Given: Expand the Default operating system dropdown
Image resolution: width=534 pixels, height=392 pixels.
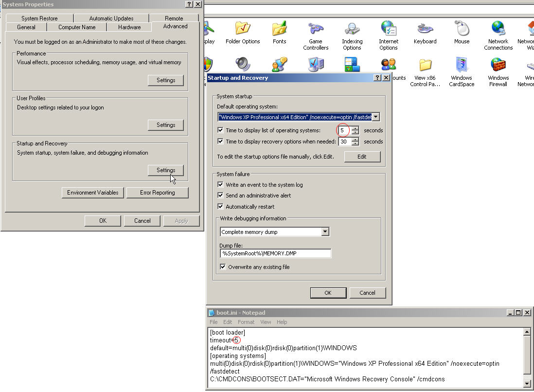Looking at the screenshot, I should tap(375, 117).
